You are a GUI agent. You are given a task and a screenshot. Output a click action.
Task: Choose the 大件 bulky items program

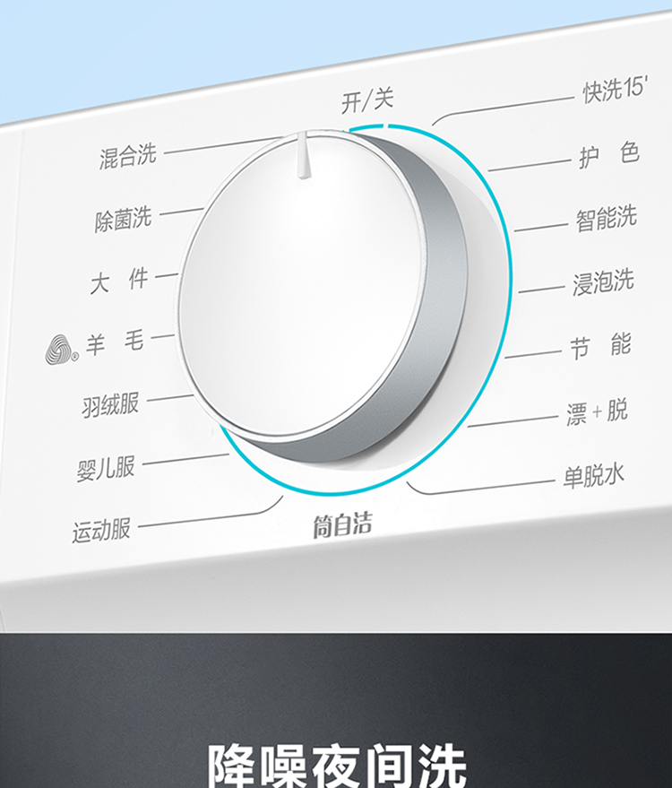tap(119, 281)
